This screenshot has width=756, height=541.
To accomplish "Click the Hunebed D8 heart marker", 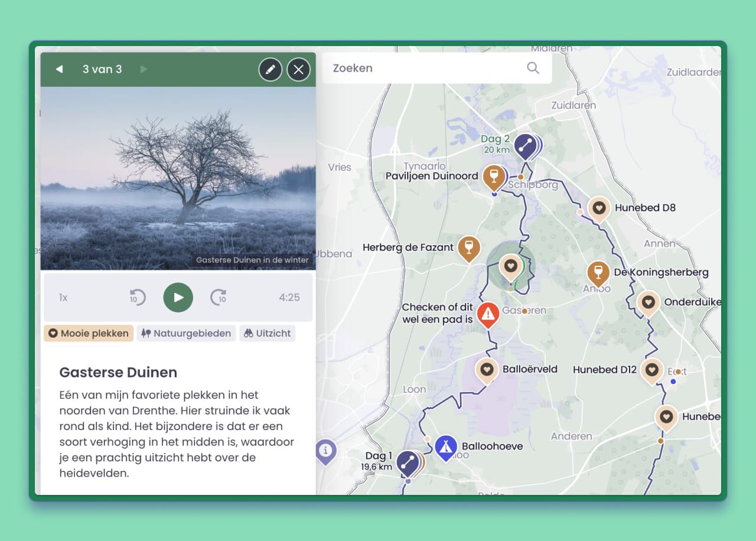I will (x=599, y=208).
